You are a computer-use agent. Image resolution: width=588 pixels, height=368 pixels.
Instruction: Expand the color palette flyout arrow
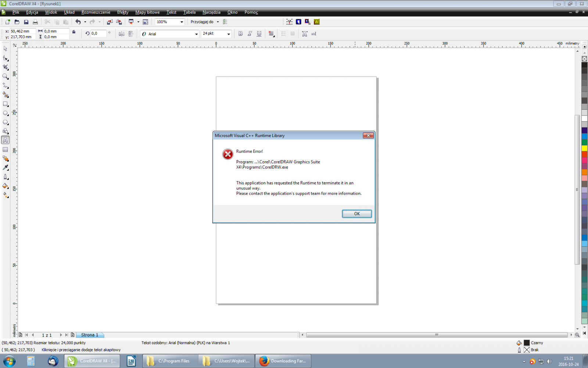[x=584, y=47]
